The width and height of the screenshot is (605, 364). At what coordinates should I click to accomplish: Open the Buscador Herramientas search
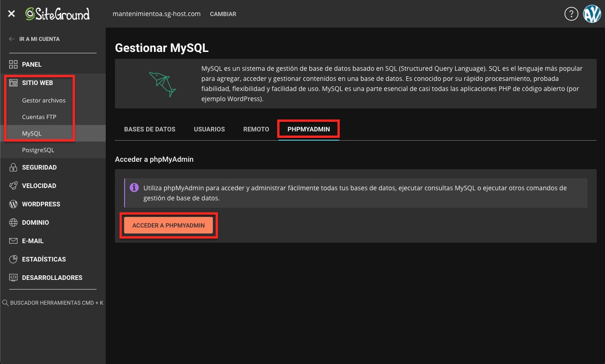[53, 302]
